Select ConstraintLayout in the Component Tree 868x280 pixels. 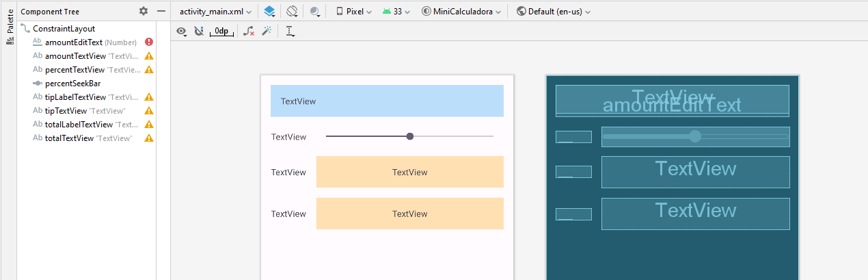(64, 29)
